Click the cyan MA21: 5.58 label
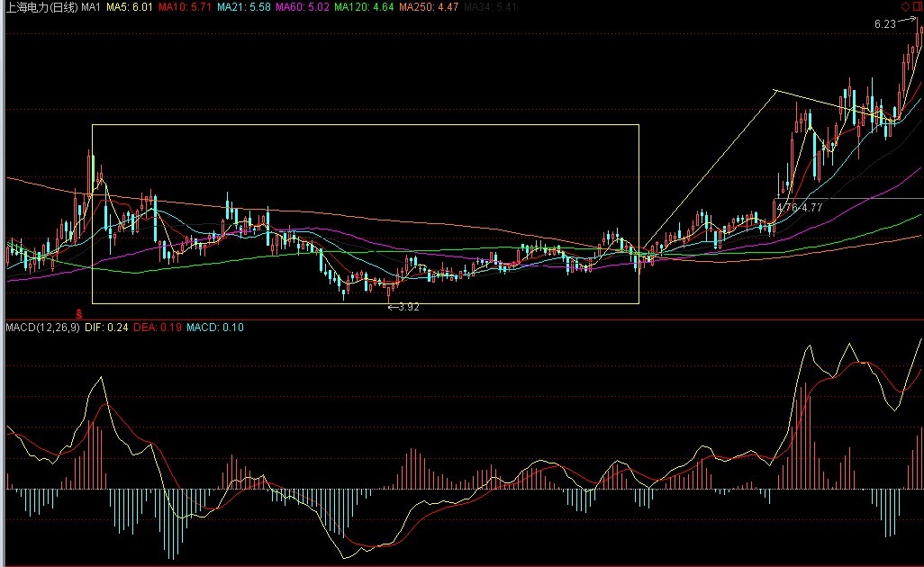 [x=243, y=7]
